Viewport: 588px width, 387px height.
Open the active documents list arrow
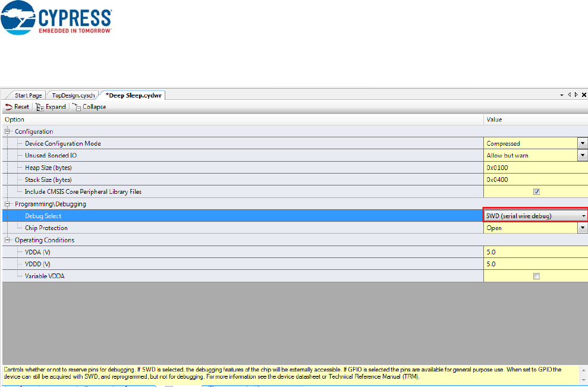click(562, 95)
